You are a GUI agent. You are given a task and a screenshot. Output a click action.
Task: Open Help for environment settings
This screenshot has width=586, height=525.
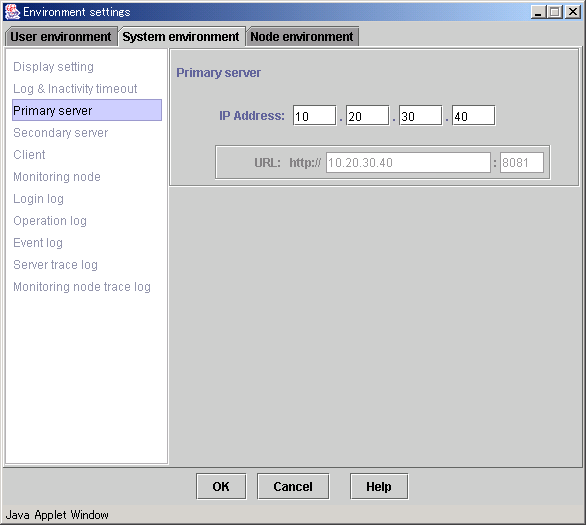coord(379,487)
